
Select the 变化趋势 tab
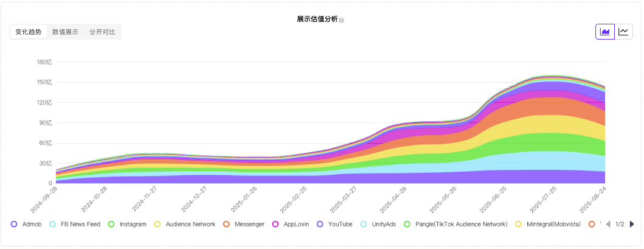[29, 32]
